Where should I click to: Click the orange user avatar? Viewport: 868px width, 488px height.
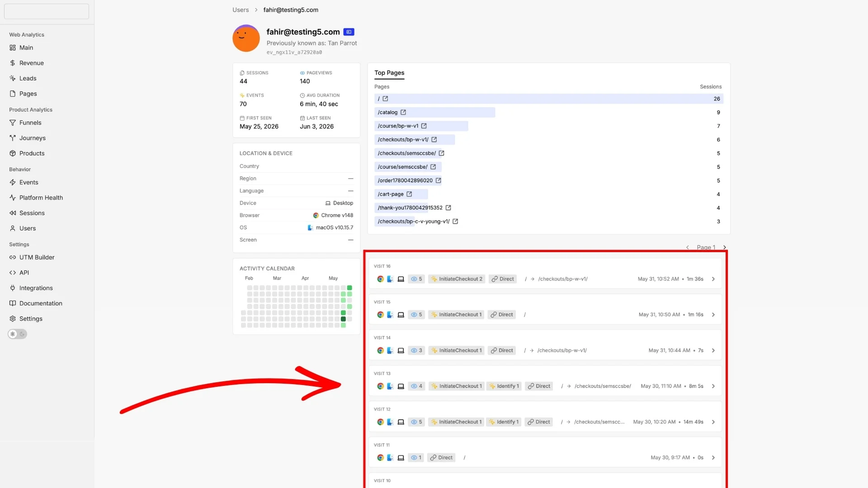click(246, 38)
